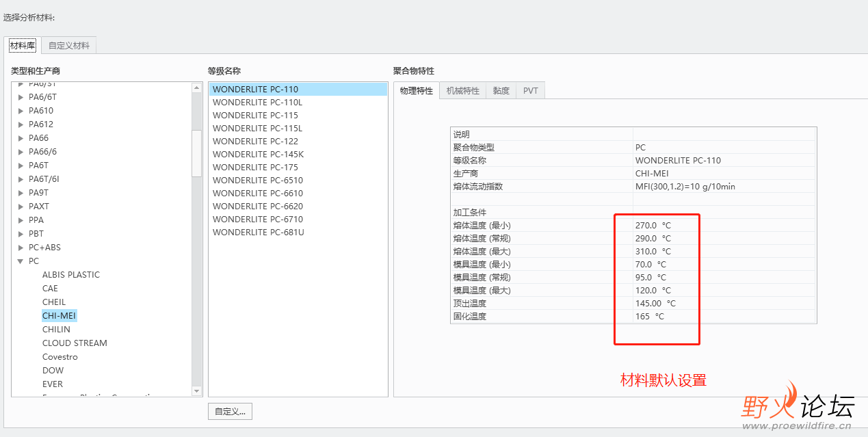Click the 熔体温度 (常规) value 290.0 °C
This screenshot has width=868, height=437.
point(653,239)
